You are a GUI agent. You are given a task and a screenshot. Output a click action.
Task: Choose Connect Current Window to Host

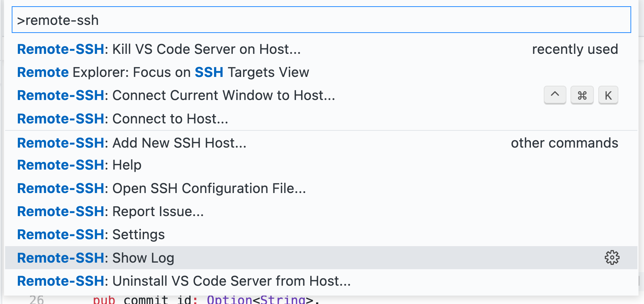(321, 95)
